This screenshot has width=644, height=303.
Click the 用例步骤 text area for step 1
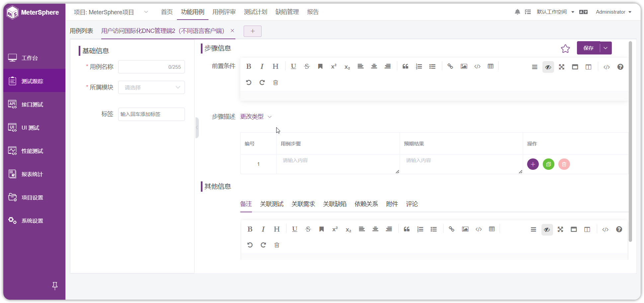(x=338, y=164)
